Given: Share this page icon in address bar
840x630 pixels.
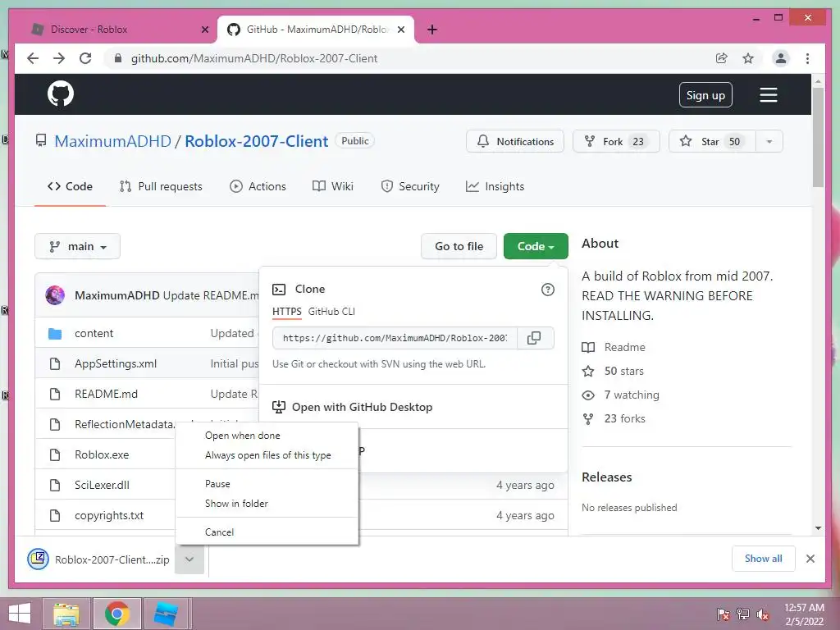Looking at the screenshot, I should click(x=722, y=58).
